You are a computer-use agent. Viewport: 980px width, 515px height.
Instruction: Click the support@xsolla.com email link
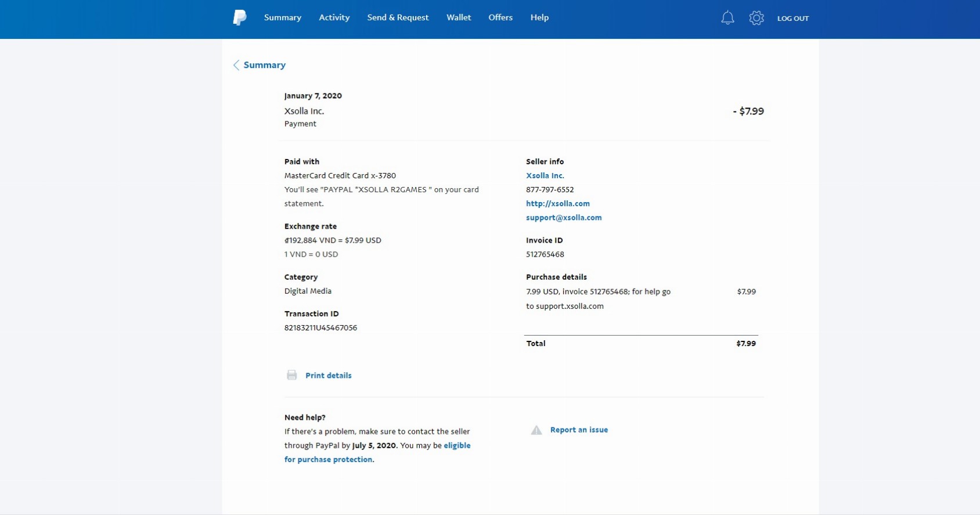coord(563,218)
